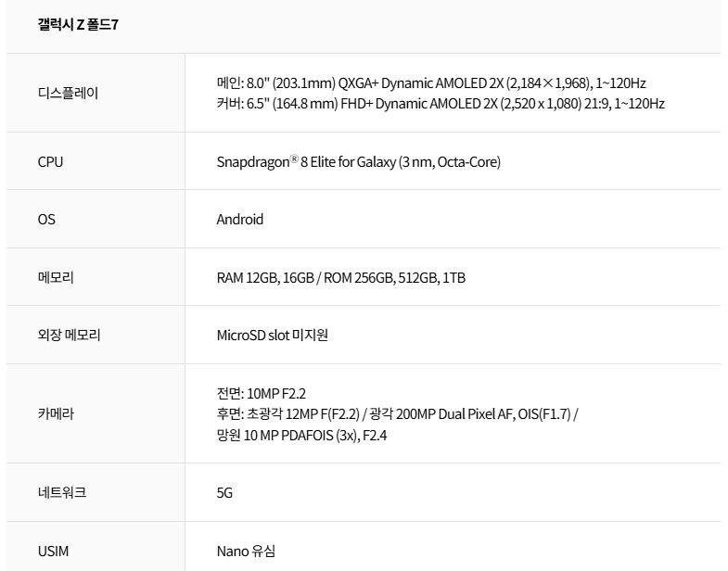This screenshot has height=571, width=728.
Task: Click the Snapdragon 8 Elite for Galaxy text
Action: (358, 162)
